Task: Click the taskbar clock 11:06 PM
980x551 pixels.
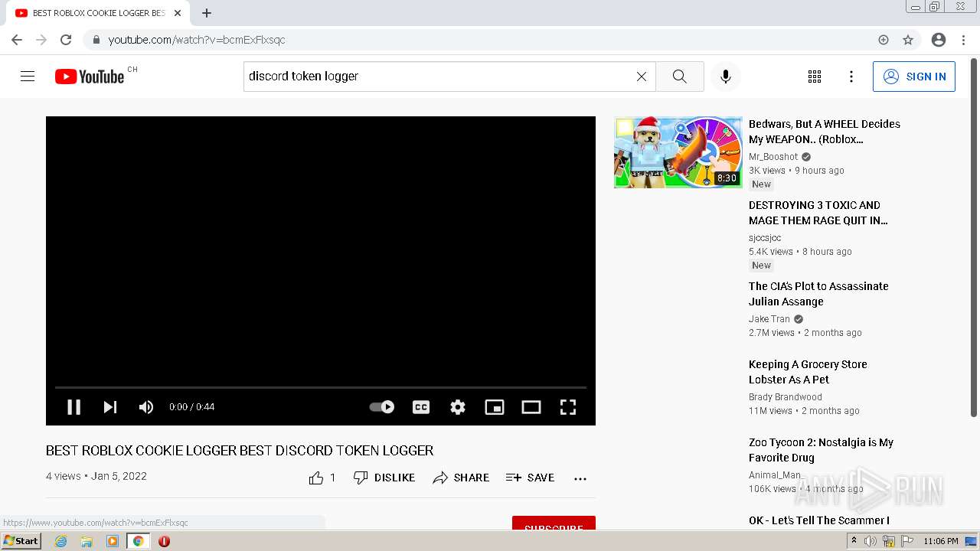Action: point(940,541)
